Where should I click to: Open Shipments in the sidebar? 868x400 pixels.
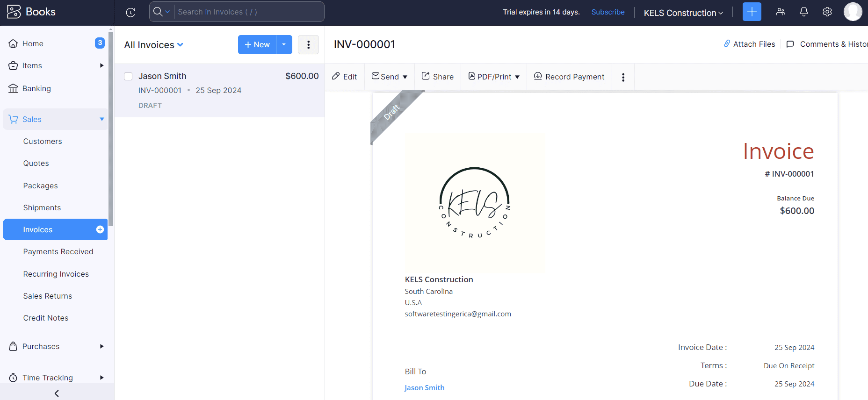42,207
